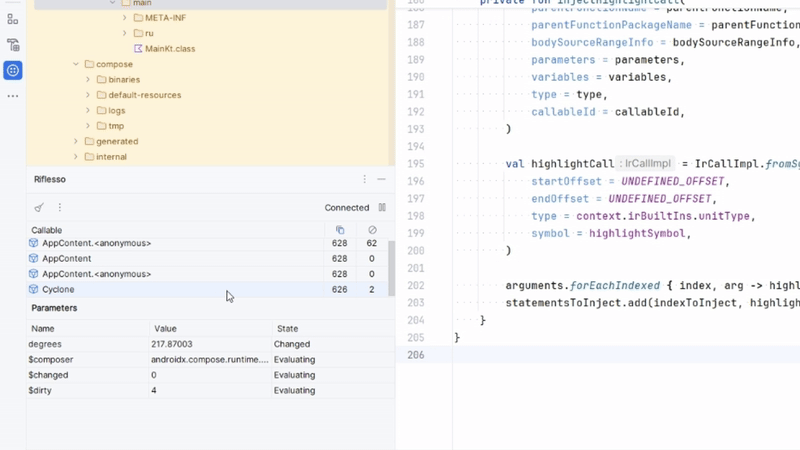
Task: Select the $changed parameter name
Action: point(48,375)
